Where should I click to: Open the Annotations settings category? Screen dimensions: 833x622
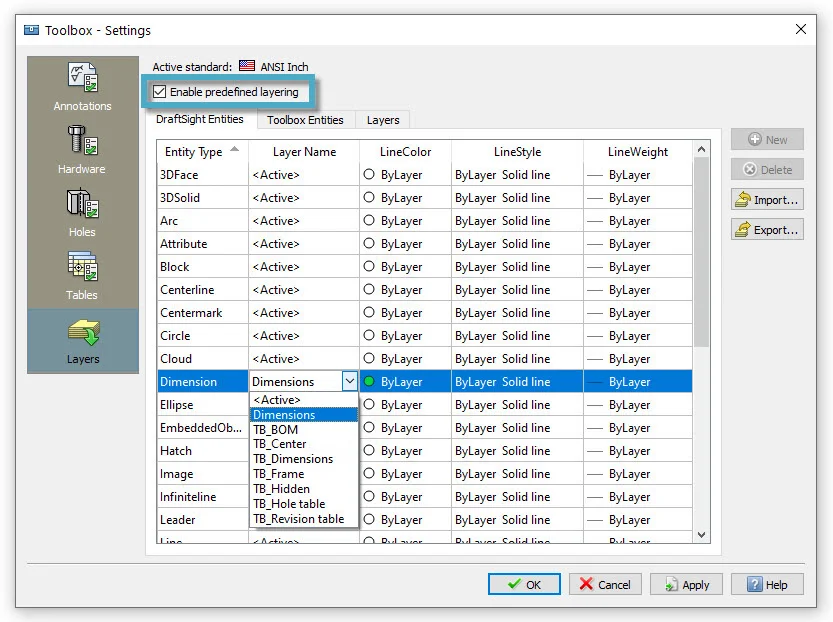82,86
